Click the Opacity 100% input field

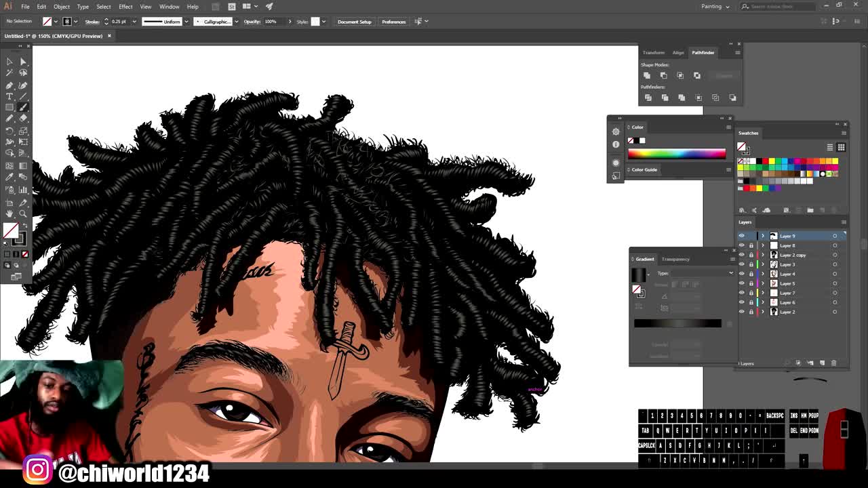point(274,22)
